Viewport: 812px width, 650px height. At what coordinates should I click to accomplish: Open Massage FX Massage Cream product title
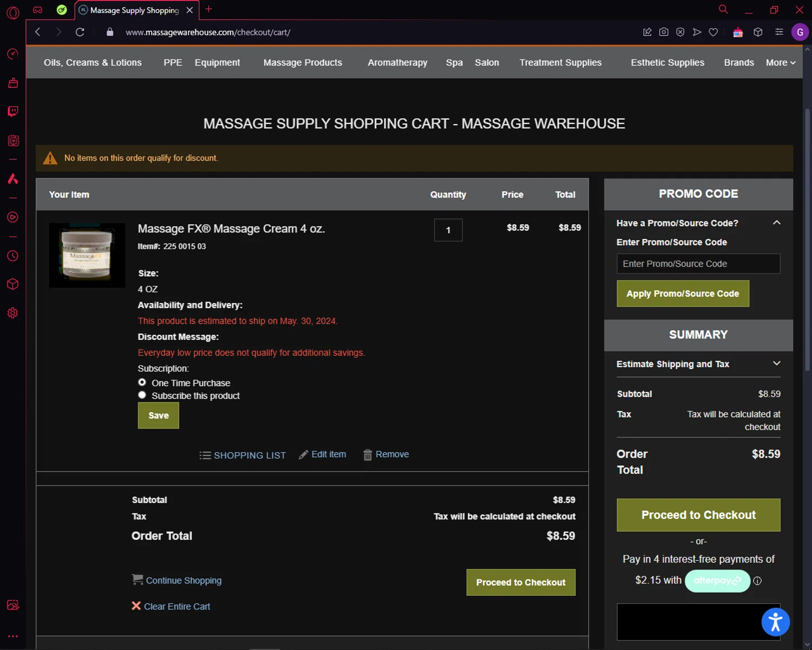coord(231,229)
